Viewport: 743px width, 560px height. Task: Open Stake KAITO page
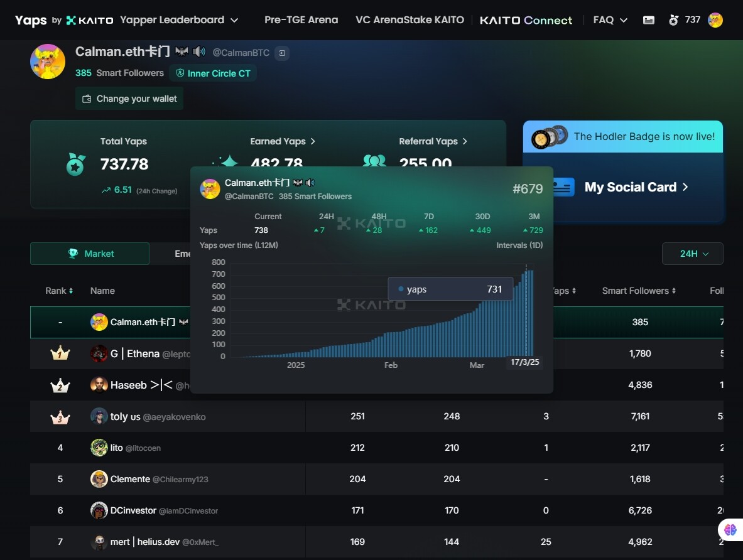437,20
